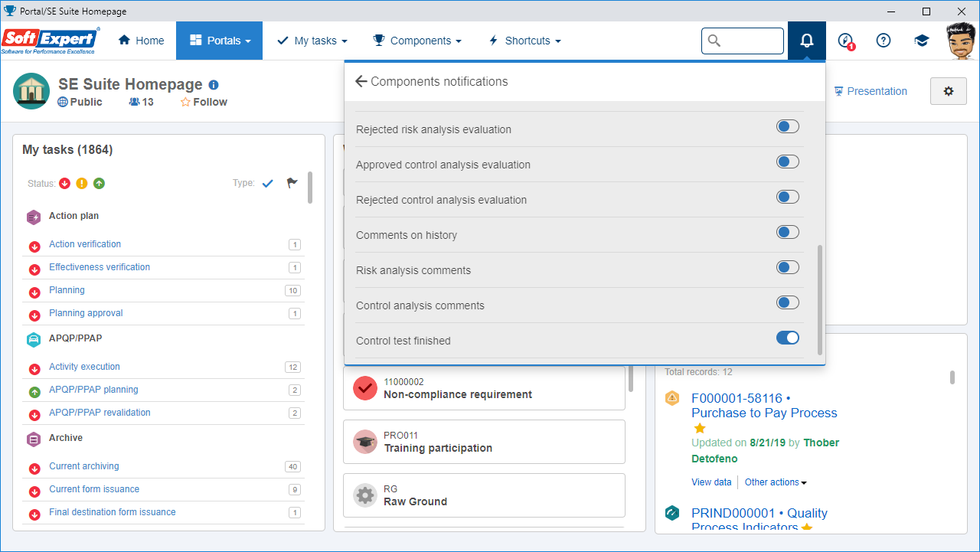Screen dimensions: 980x552
Task: Toggle Risk analysis comments switch
Action: 788,267
